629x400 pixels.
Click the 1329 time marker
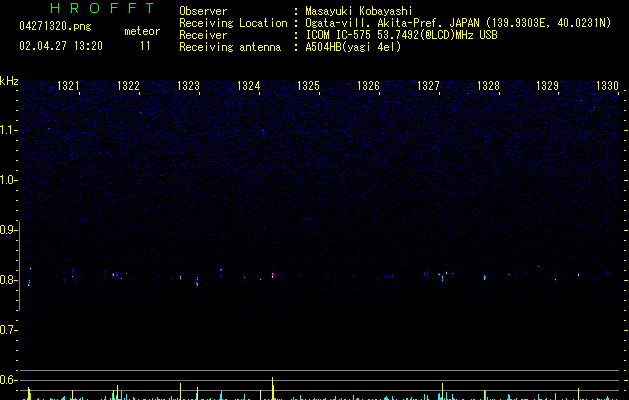pyautogui.click(x=548, y=85)
